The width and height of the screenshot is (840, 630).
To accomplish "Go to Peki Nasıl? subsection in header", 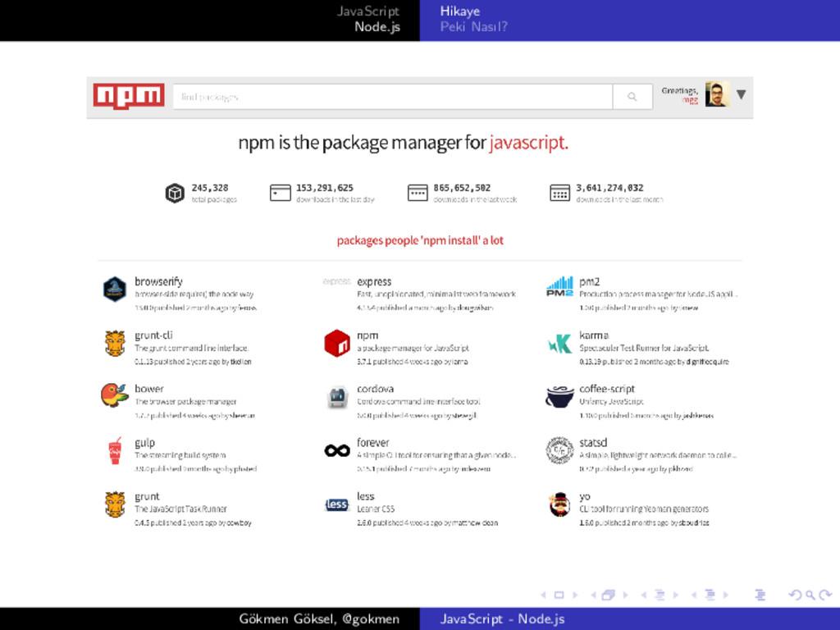I will [x=473, y=27].
